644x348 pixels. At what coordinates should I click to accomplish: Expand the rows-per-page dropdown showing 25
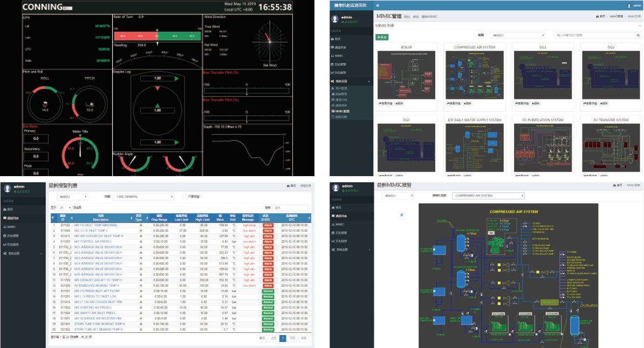tap(65, 207)
